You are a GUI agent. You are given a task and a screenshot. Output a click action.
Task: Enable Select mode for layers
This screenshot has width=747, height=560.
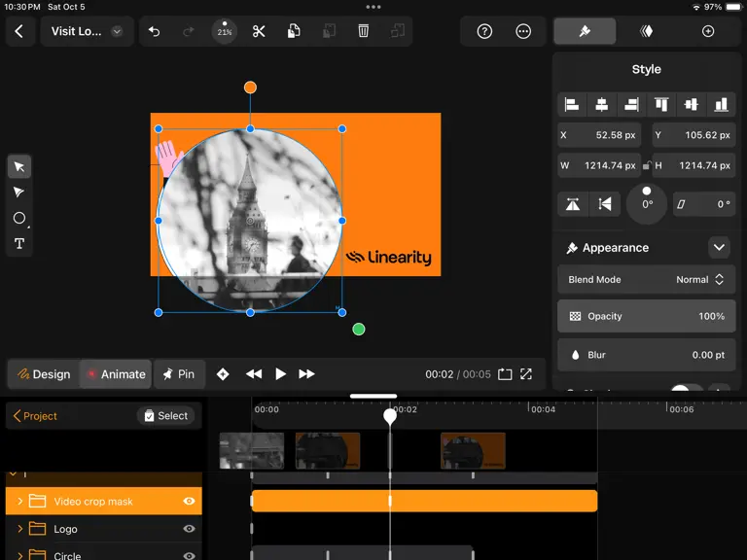coord(165,416)
